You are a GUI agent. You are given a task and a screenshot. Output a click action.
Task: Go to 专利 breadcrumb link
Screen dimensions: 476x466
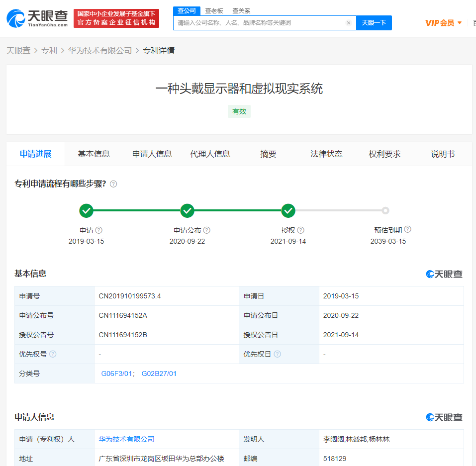[49, 50]
